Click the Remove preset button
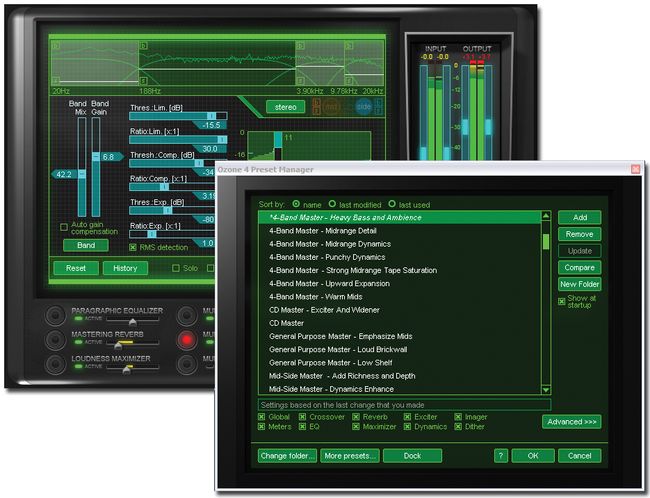The width and height of the screenshot is (650, 498). [580, 234]
